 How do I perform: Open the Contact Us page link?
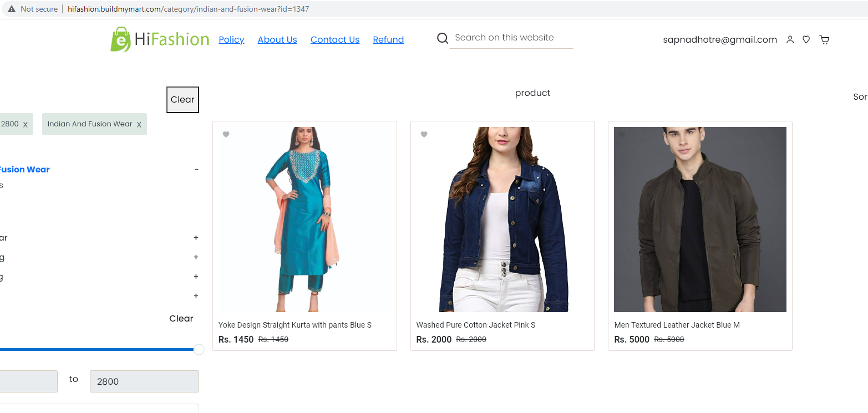(335, 39)
